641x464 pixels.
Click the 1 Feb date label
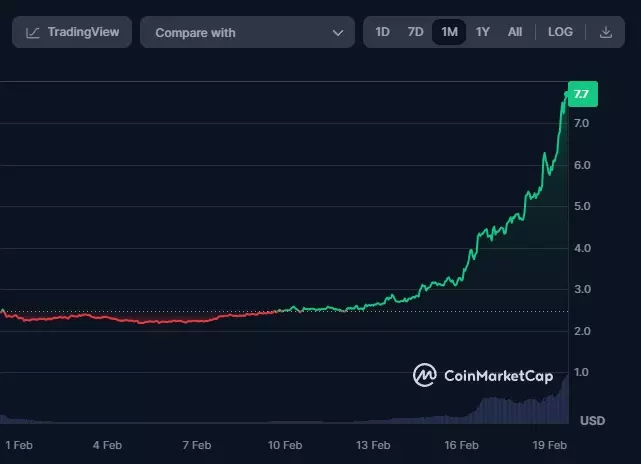(21, 444)
